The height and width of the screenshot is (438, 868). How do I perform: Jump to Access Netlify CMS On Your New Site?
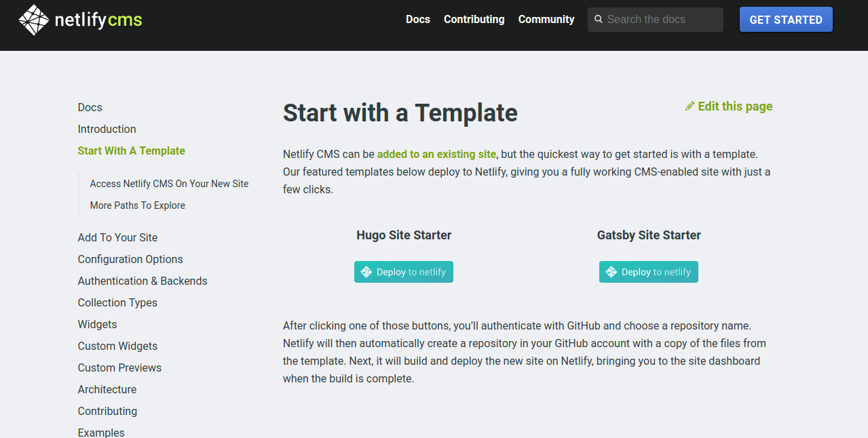(x=170, y=184)
